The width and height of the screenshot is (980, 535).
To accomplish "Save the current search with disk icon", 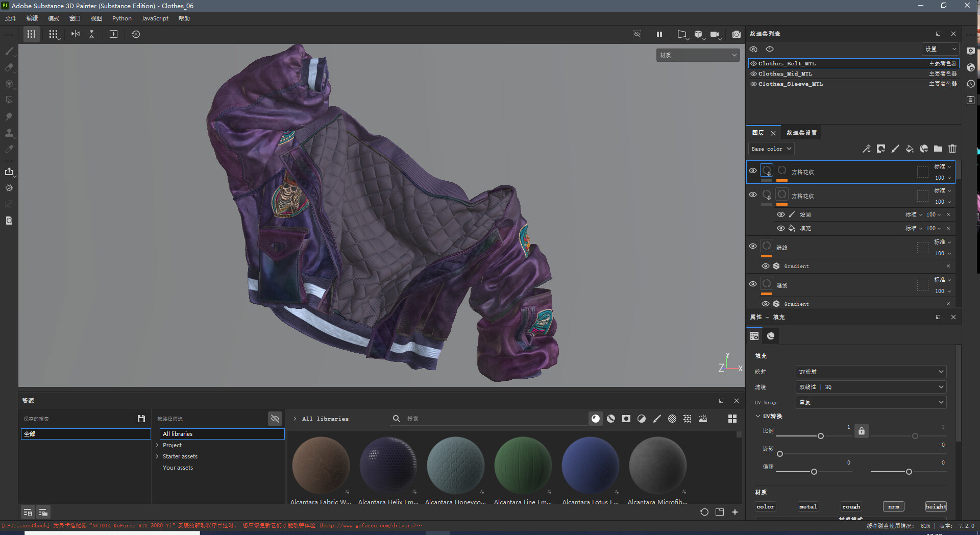I will pyautogui.click(x=141, y=419).
